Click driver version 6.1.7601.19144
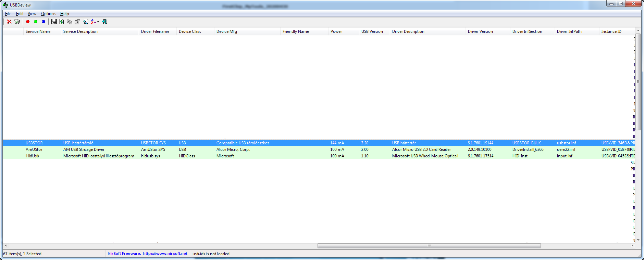This screenshot has width=644, height=260. pos(481,143)
